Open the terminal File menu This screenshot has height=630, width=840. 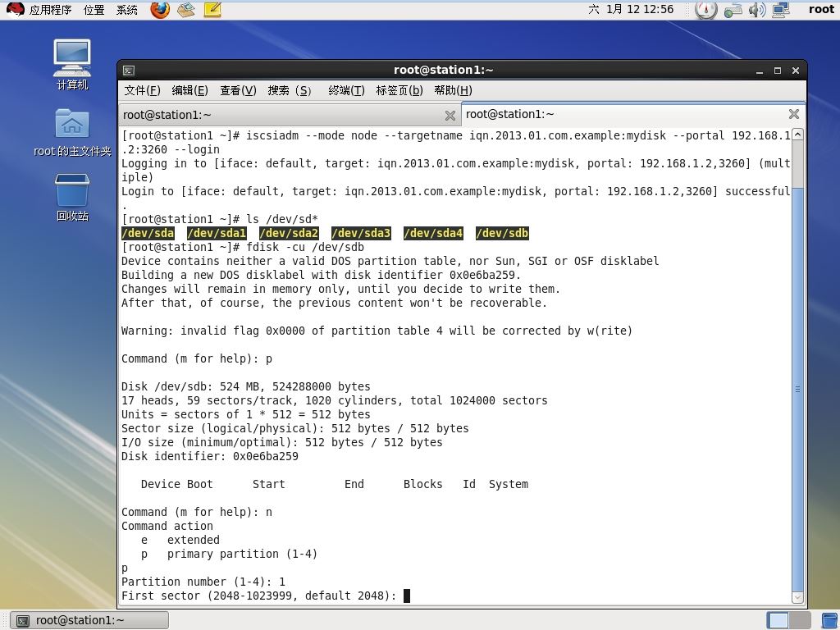pyautogui.click(x=143, y=90)
